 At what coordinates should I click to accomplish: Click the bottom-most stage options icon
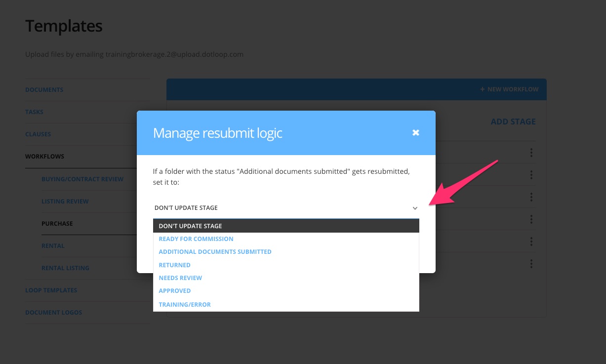tap(531, 263)
